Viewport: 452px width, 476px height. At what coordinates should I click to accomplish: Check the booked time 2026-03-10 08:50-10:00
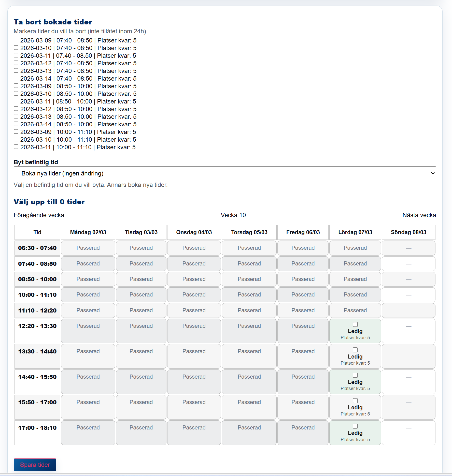(16, 93)
